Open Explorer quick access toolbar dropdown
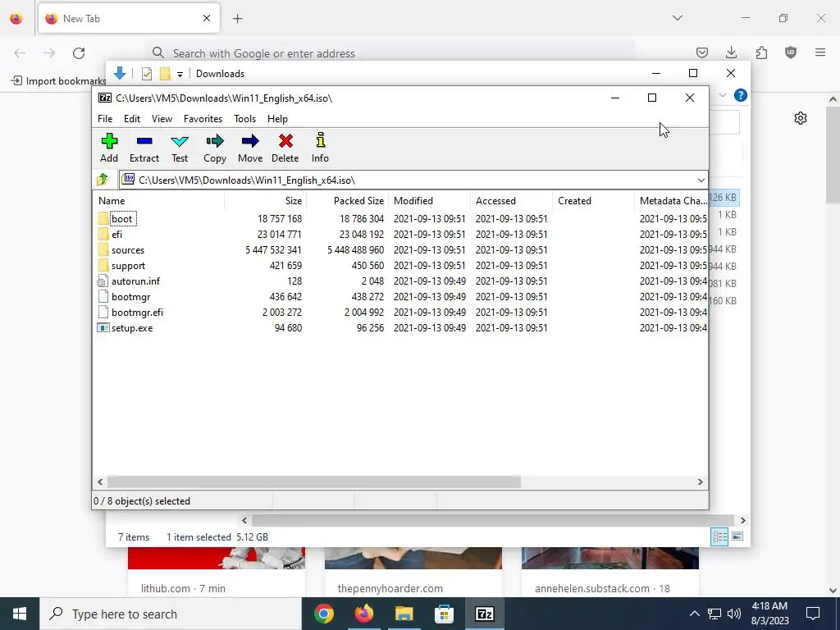 point(180,74)
